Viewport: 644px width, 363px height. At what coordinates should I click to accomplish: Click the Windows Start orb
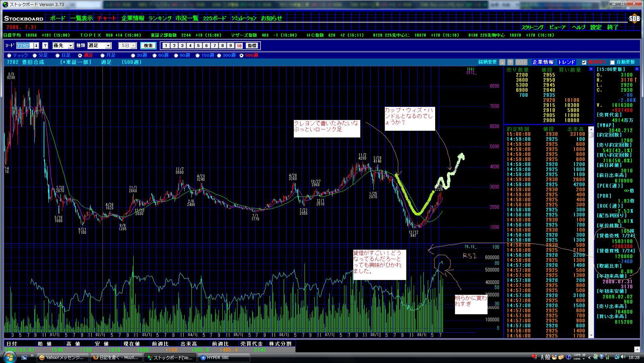coord(9,357)
